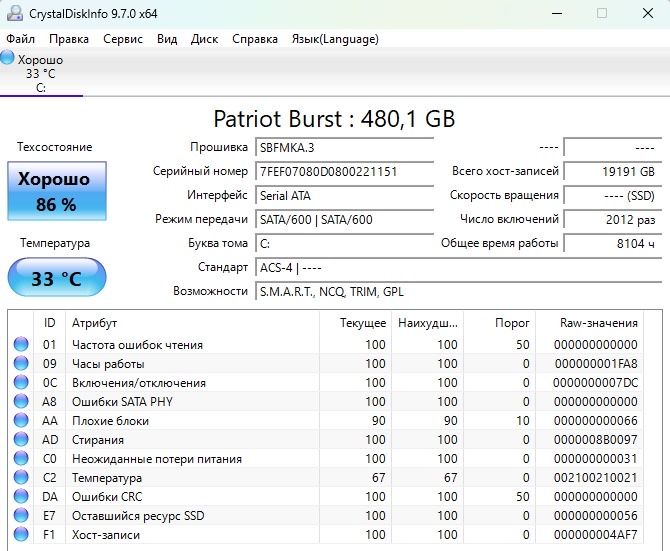670x551 pixels.
Task: Click the 33 °C temperature button
Action: [x=57, y=278]
